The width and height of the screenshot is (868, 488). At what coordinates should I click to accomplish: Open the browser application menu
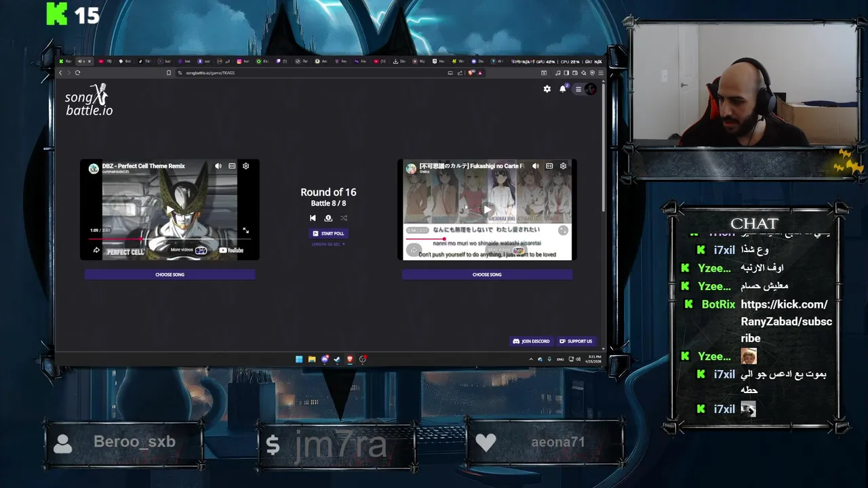click(x=601, y=73)
